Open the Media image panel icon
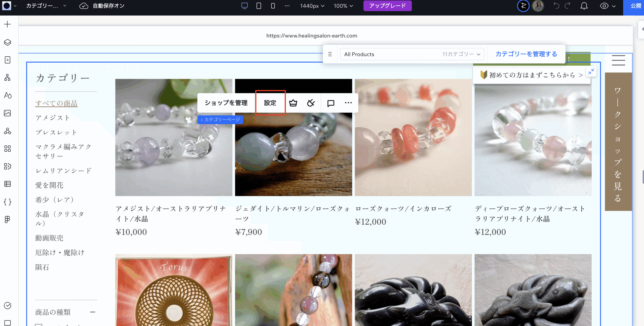644x326 pixels. click(x=8, y=113)
